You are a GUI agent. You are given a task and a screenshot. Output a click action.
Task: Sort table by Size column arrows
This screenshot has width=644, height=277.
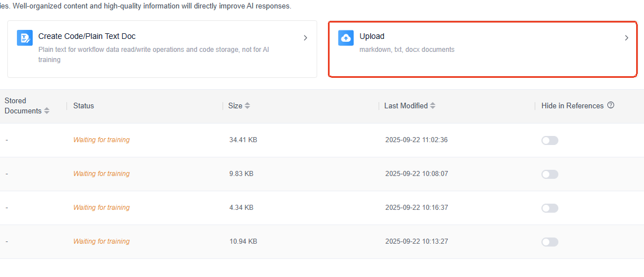tap(247, 106)
